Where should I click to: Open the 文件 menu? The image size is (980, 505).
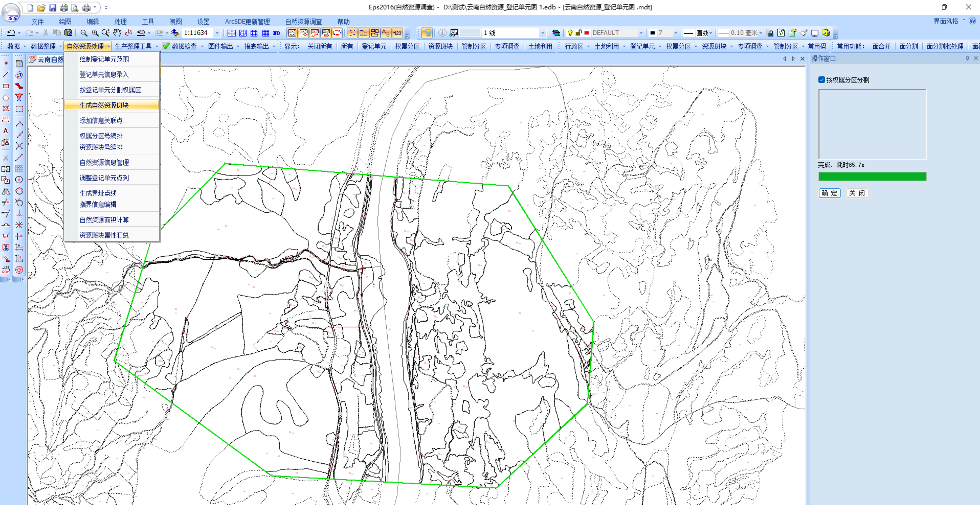pos(37,22)
